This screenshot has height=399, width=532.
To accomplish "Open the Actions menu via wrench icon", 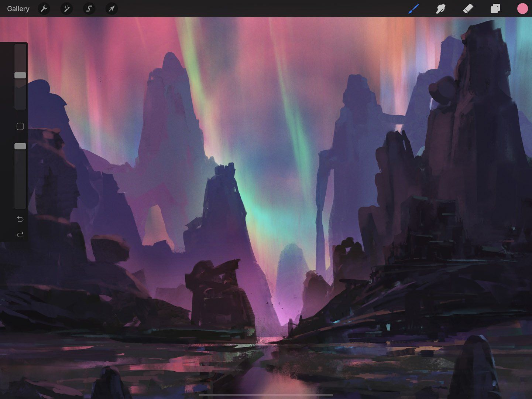I will click(x=44, y=8).
